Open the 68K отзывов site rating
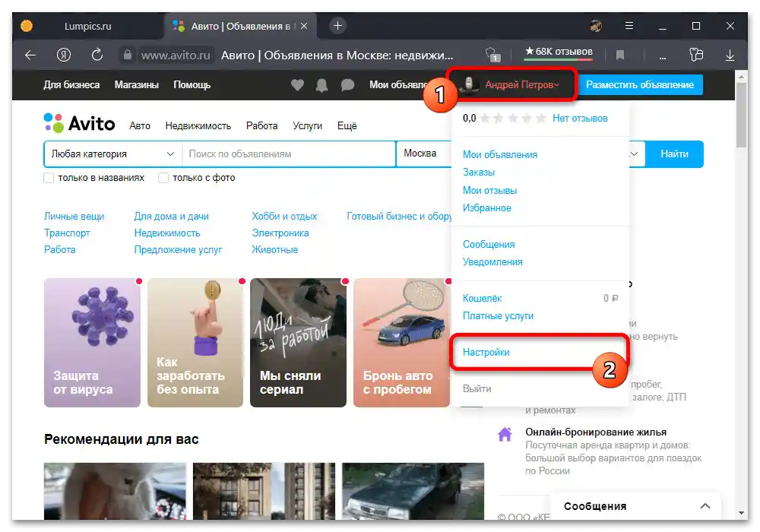Viewport: 760px width, 532px height. pyautogui.click(x=559, y=52)
